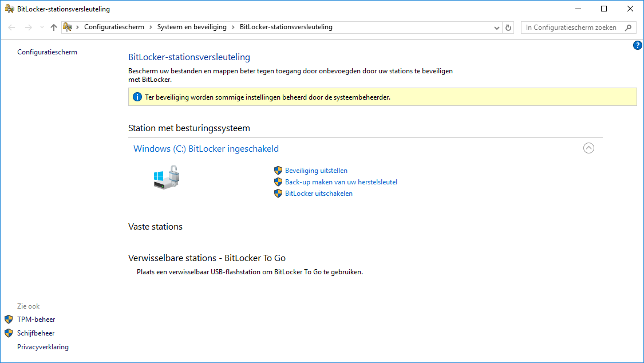Click the USB-flashstation instruction text
The height and width of the screenshot is (363, 644).
[x=250, y=272]
